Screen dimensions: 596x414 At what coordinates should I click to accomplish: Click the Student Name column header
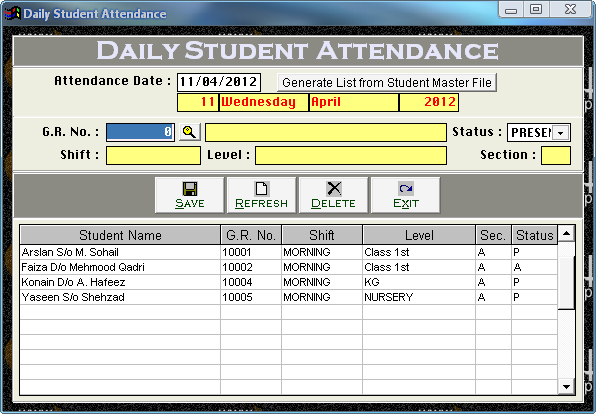[x=120, y=235]
